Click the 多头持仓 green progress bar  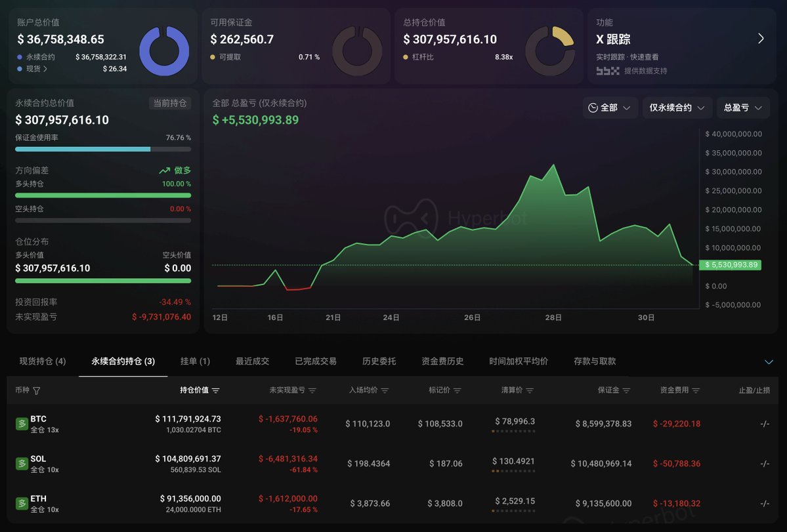(x=103, y=195)
